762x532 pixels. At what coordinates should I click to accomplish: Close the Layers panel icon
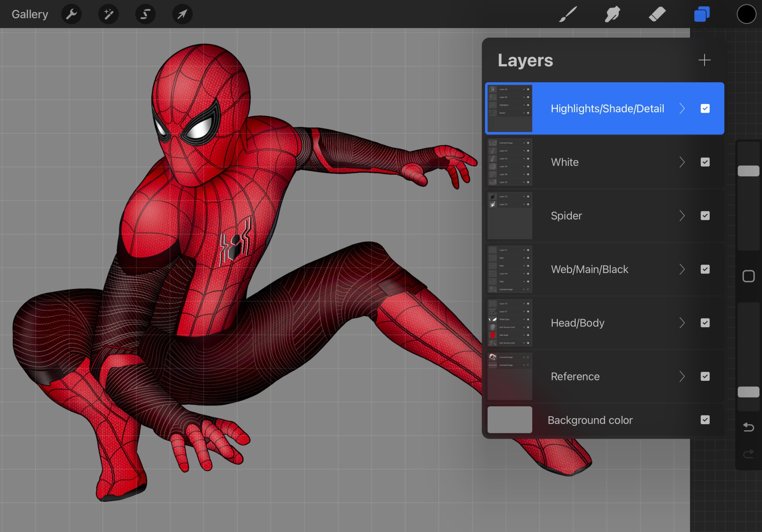[x=702, y=14]
